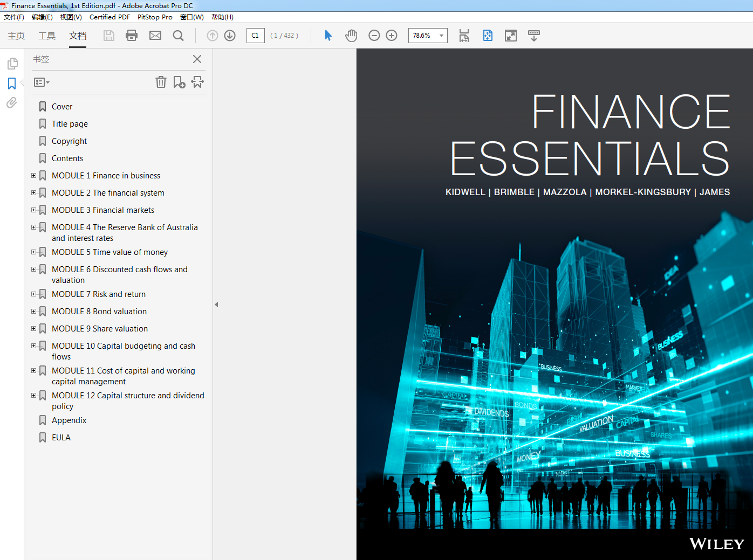
Task: Expand MODULE 10 Capital budgeting bookmark
Action: point(34,346)
